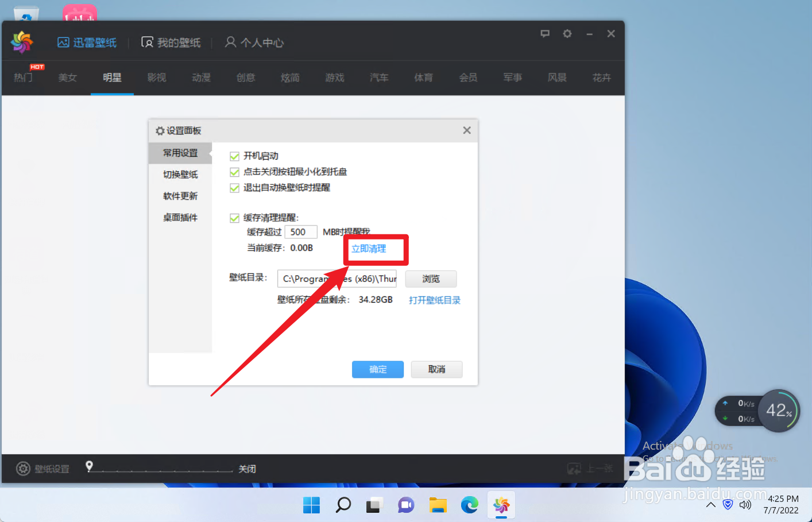The height and width of the screenshot is (522, 812).
Task: Toggle 退出自动换壁纸时提醒 checkbox
Action: [x=234, y=188]
